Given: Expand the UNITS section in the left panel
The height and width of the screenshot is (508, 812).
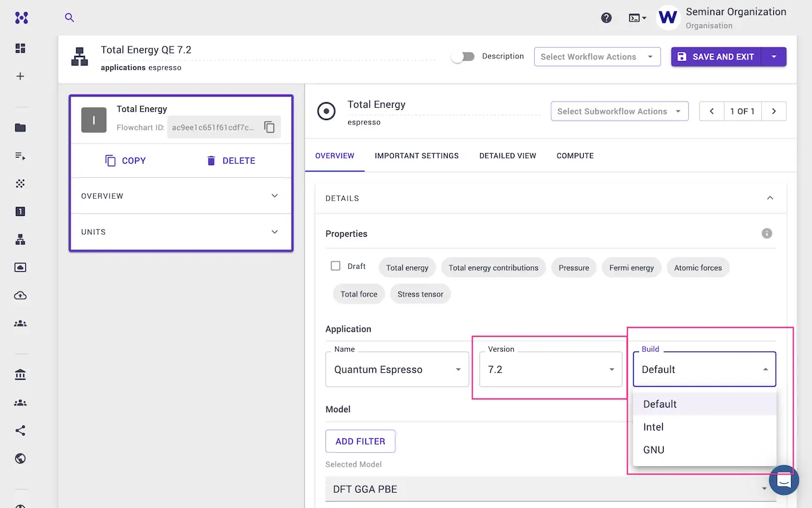Looking at the screenshot, I should click(181, 232).
